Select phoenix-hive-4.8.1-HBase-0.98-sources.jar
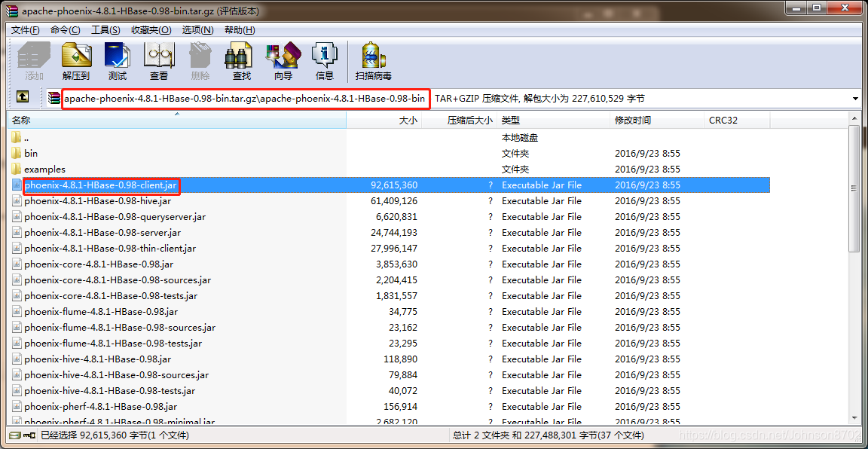The height and width of the screenshot is (449, 868). click(x=116, y=375)
